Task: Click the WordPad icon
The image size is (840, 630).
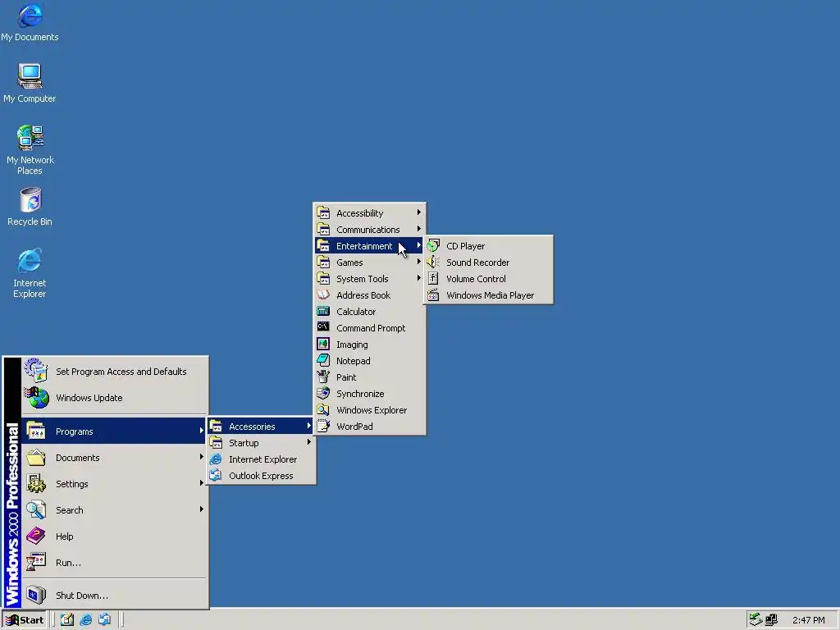Action: tap(323, 427)
